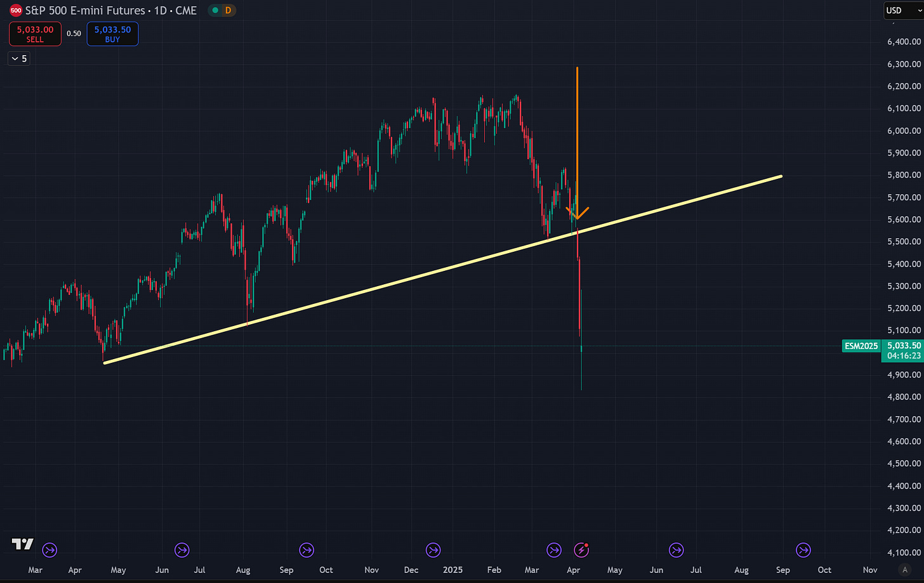Click the Feb label on time axis
Screen dimensions: 924x583
pos(494,570)
